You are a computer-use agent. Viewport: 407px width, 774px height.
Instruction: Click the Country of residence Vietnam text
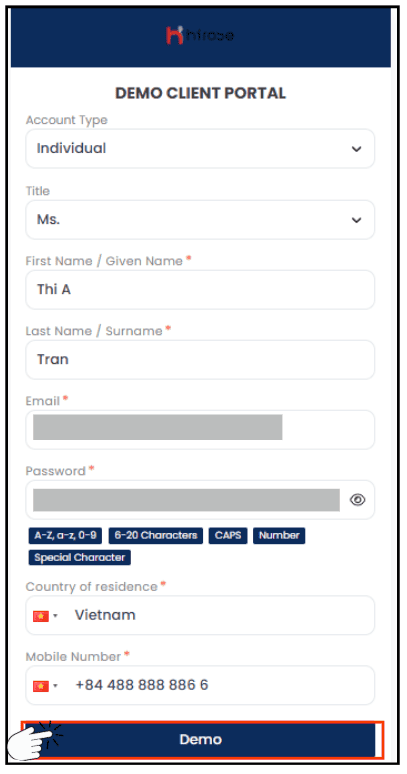[105, 615]
